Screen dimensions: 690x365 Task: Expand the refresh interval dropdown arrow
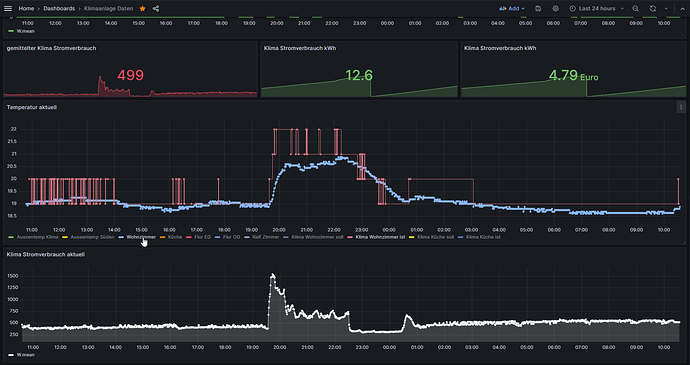coord(666,8)
